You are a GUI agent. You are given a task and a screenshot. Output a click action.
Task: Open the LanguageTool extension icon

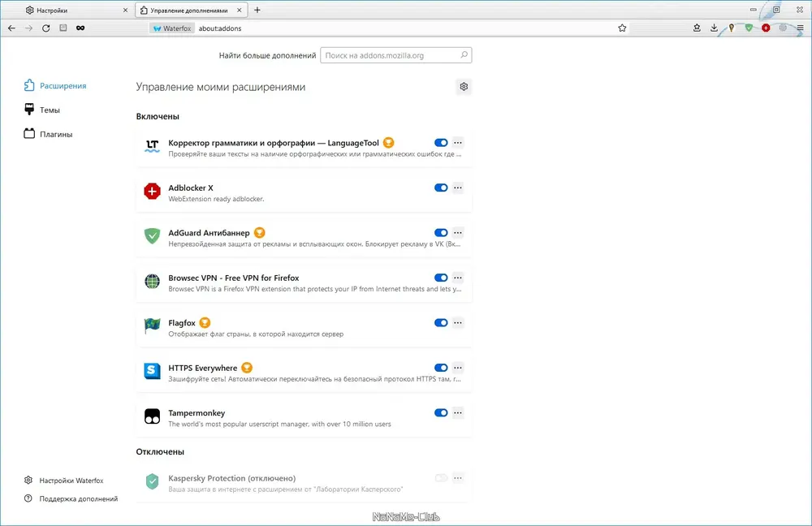point(153,146)
